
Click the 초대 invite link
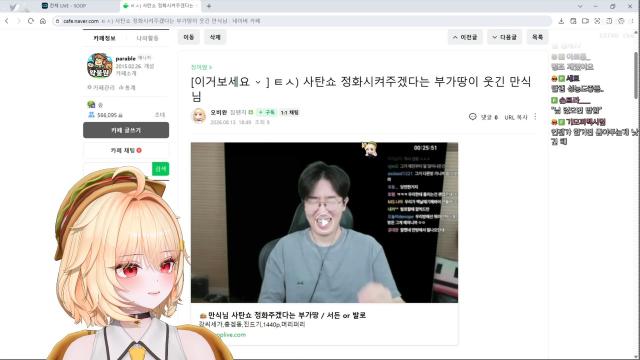(x=160, y=115)
